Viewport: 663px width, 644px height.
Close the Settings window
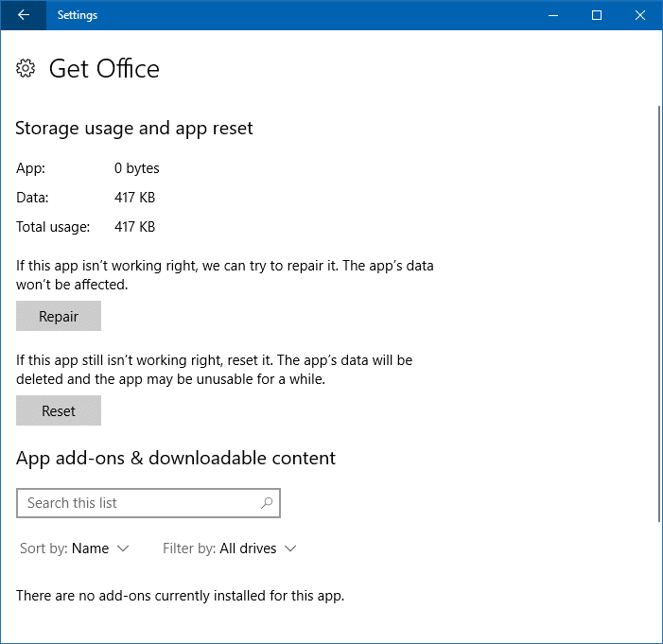(640, 15)
